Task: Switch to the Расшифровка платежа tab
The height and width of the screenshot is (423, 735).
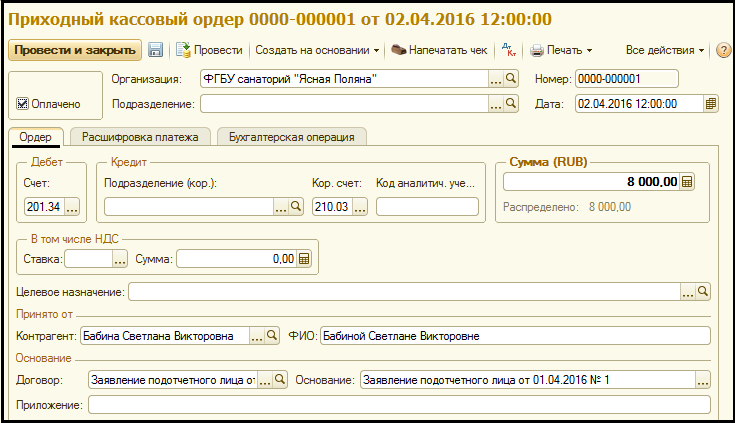Action: coord(140,137)
